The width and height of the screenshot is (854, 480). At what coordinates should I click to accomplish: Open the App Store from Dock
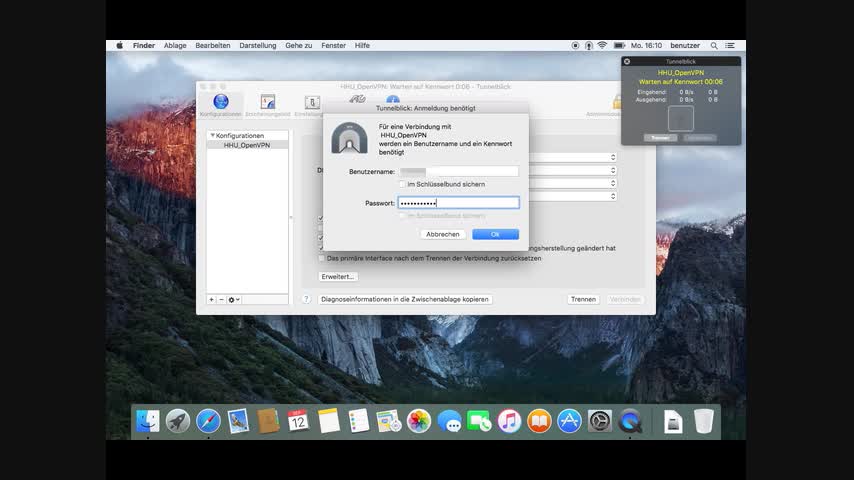(569, 421)
